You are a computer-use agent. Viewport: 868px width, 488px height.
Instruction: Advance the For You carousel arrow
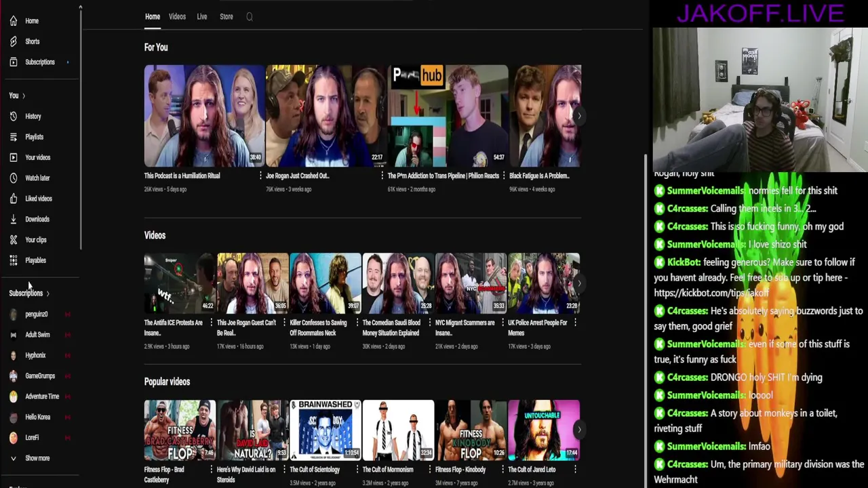(x=578, y=116)
